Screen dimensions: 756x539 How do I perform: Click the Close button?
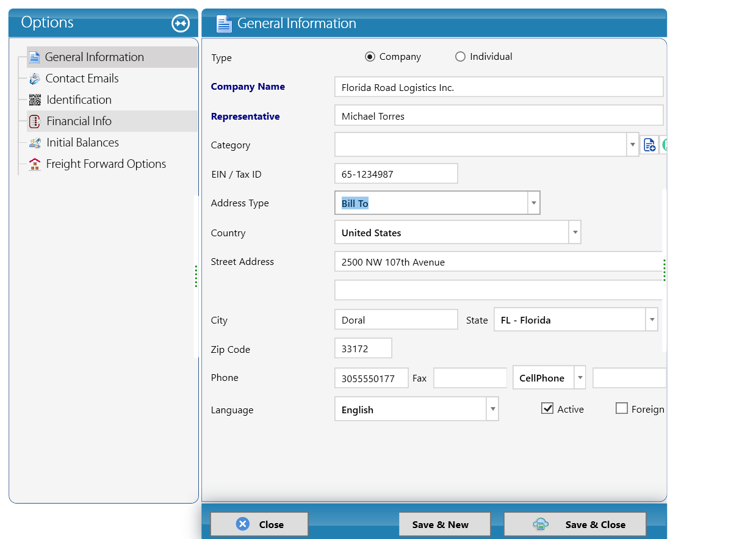259,524
